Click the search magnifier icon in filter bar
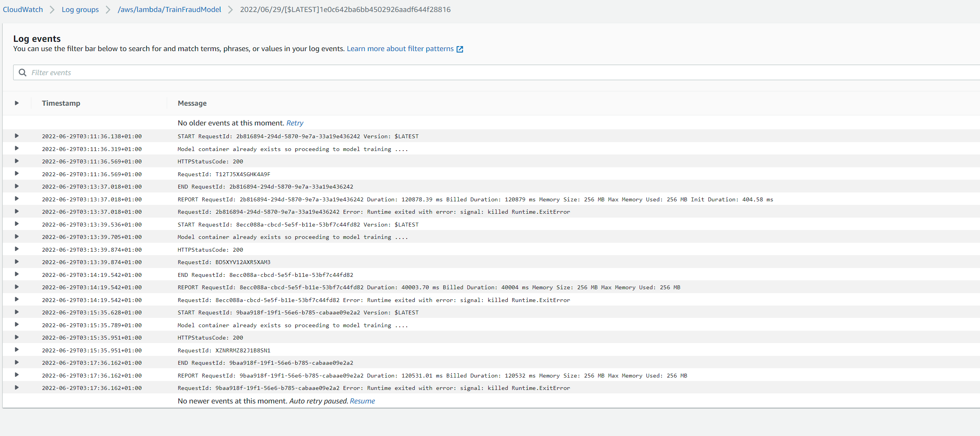980x436 pixels. pyautogui.click(x=22, y=72)
